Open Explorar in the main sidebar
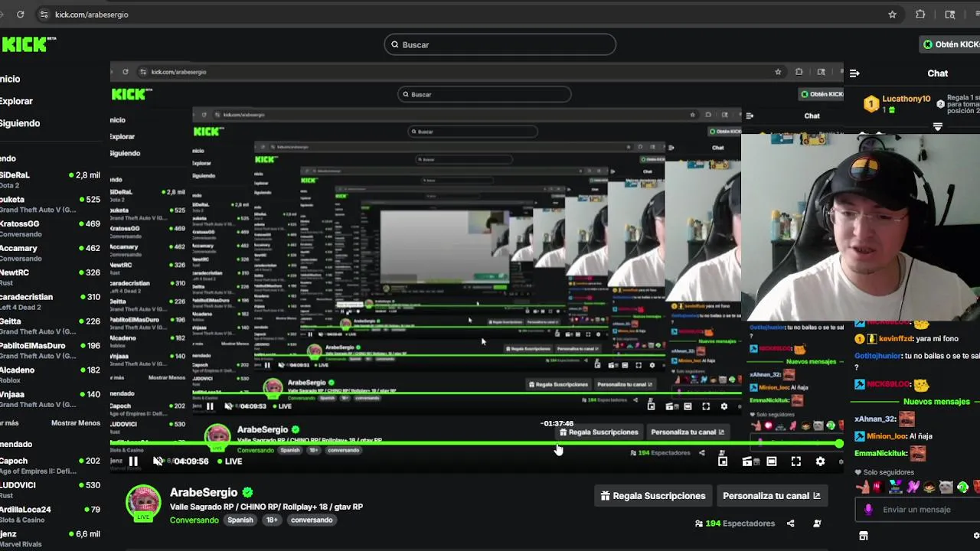 16,101
